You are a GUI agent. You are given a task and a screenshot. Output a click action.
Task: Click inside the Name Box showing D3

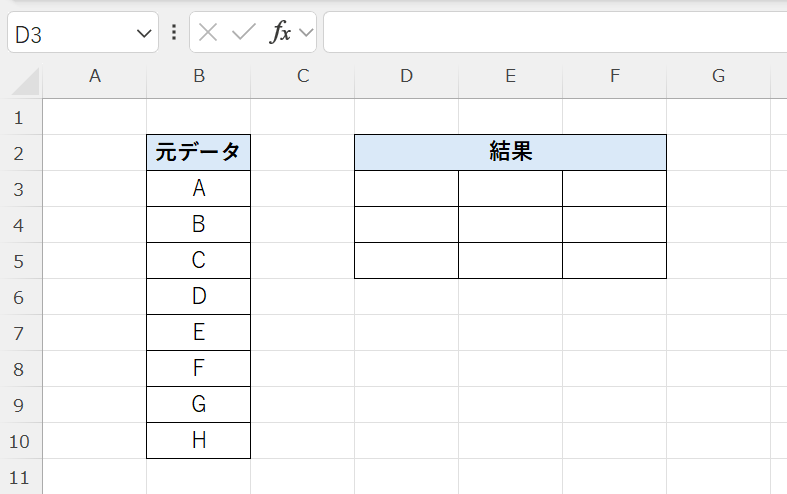(x=68, y=34)
